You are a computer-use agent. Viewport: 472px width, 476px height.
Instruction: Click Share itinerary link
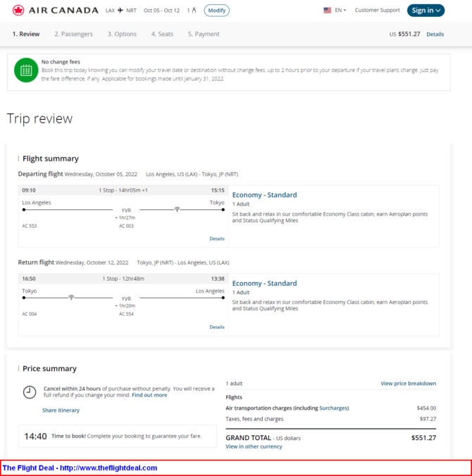[61, 410]
